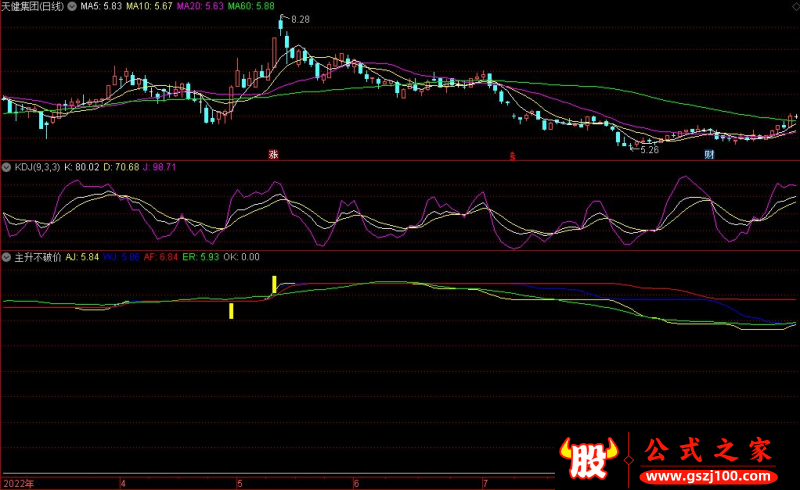The width and height of the screenshot is (800, 490).
Task: Click the lower yellow signal bar
Action: (231, 310)
